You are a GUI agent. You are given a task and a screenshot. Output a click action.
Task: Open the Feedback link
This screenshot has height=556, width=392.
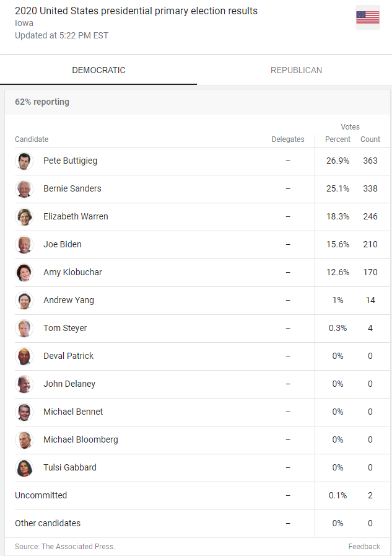pos(364,547)
